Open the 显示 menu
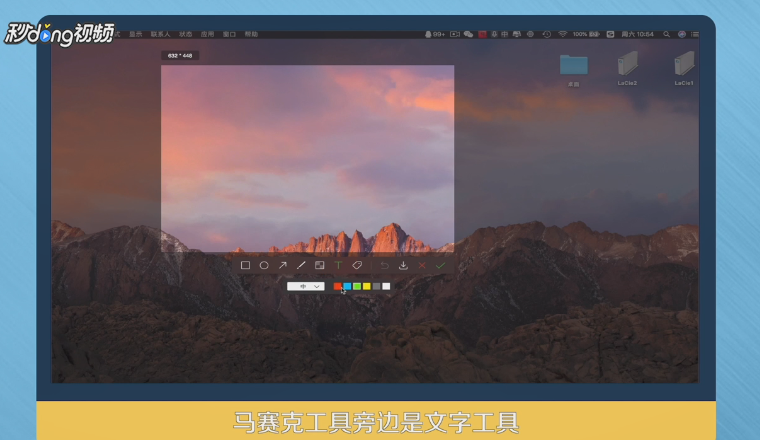760x440 pixels. (136, 34)
